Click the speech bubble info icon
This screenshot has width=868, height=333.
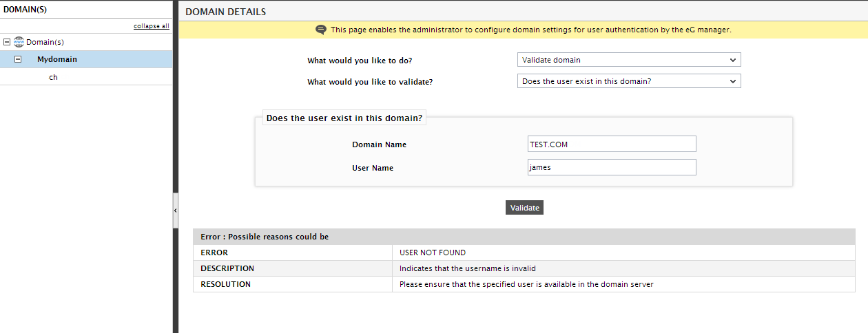pyautogui.click(x=321, y=30)
